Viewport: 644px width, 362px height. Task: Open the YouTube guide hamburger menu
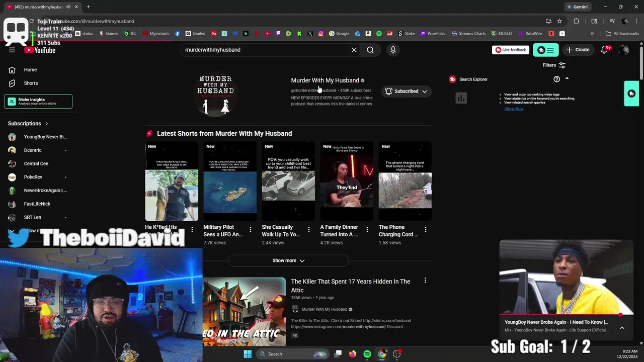[x=12, y=50]
